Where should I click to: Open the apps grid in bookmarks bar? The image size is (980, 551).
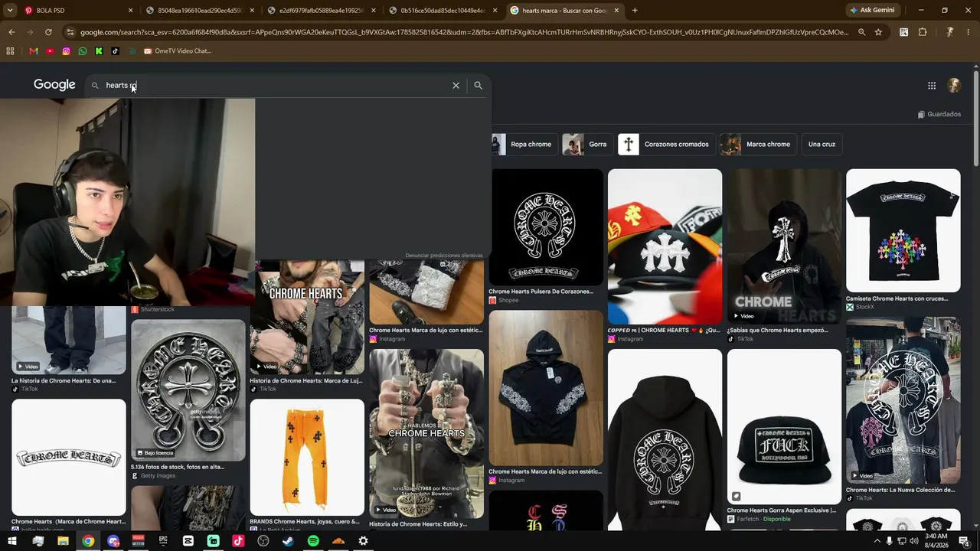coord(10,51)
